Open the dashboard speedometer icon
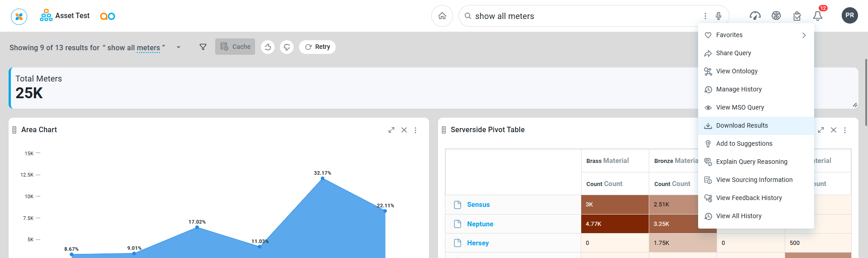 [x=755, y=16]
